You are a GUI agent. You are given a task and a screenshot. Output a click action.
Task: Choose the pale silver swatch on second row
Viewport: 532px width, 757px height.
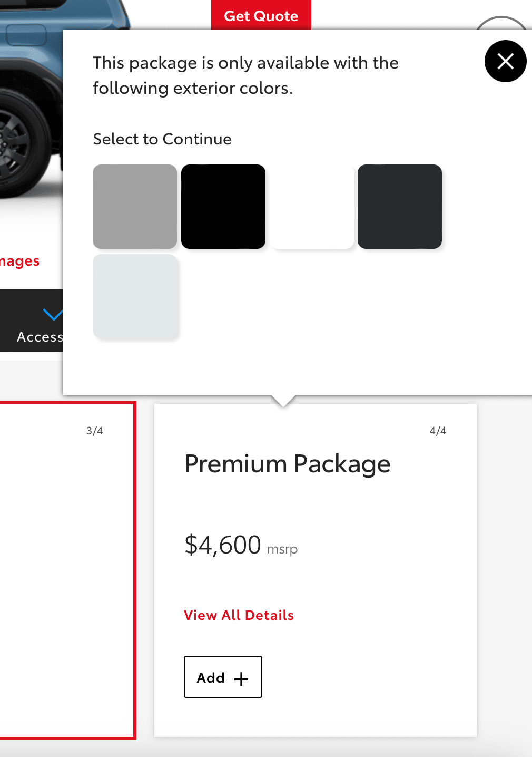tap(135, 296)
